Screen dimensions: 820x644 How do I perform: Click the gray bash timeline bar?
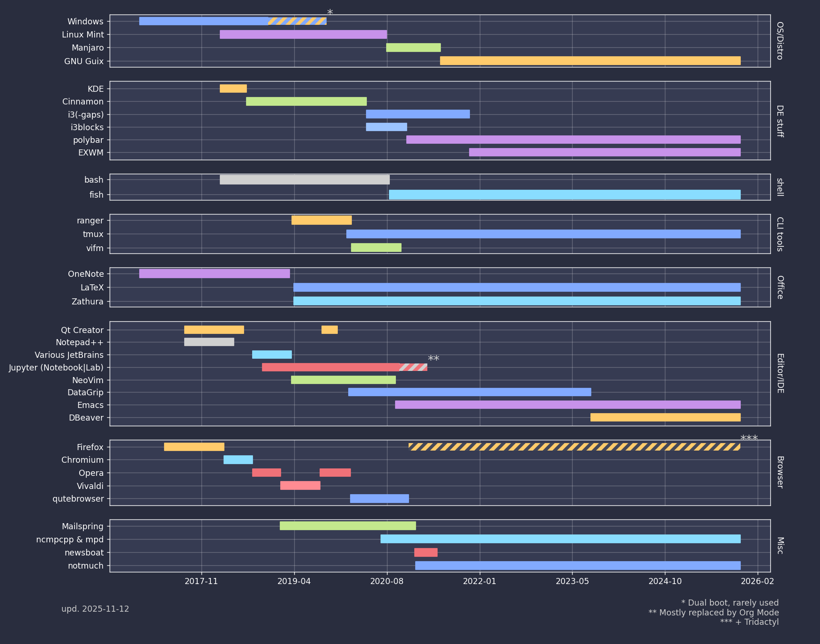305,180
